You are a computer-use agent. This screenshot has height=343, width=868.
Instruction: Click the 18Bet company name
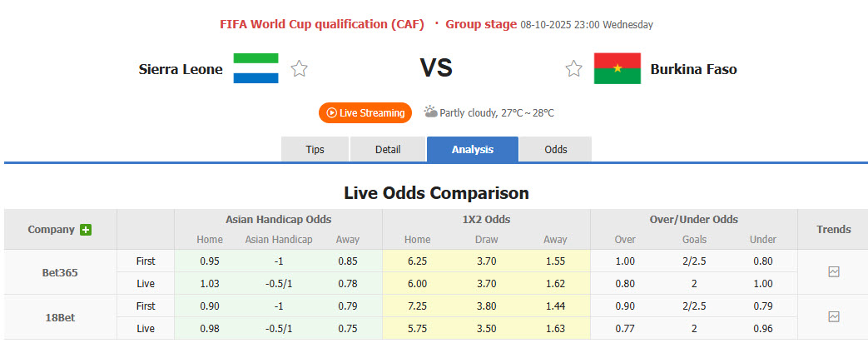60,317
